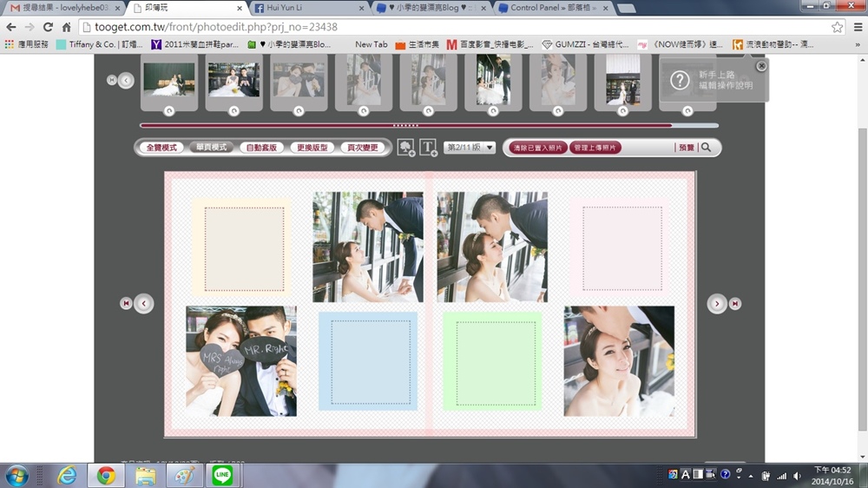Switch to 單頁模式 single page mode
Image resolution: width=868 pixels, height=488 pixels.
click(212, 148)
